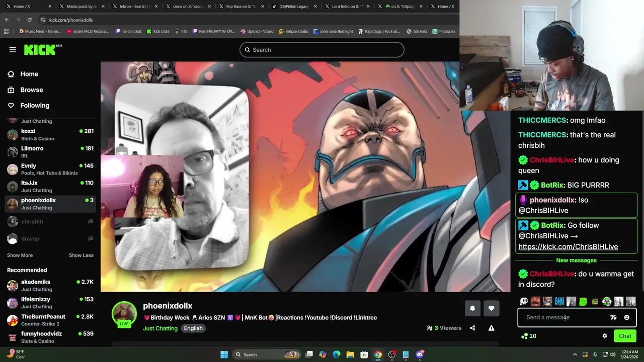644x362 pixels.
Task: Go back in the browser
Action: click(7, 20)
